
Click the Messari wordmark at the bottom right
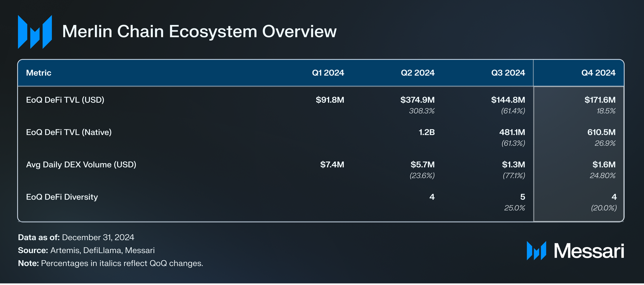coord(589,251)
